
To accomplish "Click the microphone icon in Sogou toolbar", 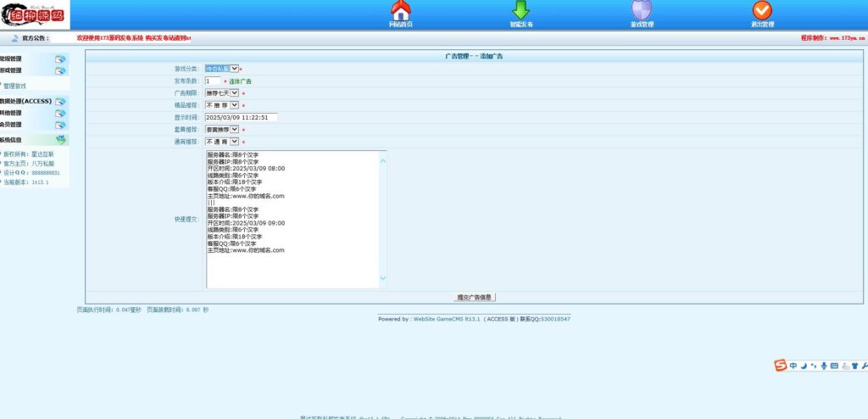I will click(824, 366).
